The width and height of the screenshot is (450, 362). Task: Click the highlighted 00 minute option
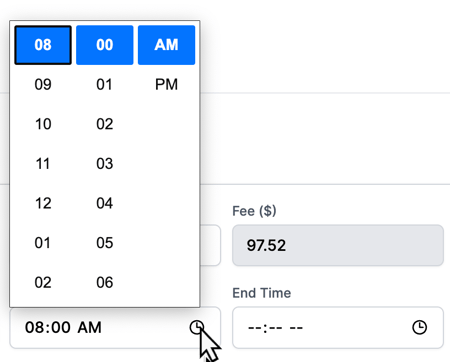105,45
